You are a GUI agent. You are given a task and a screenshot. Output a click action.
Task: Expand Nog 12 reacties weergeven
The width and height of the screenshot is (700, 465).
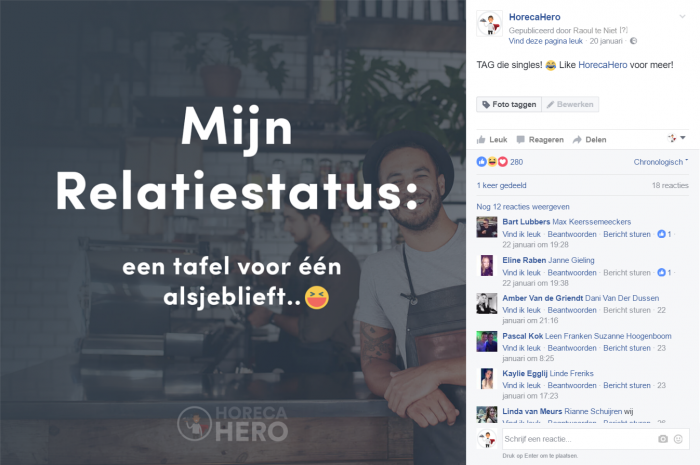[x=523, y=207]
